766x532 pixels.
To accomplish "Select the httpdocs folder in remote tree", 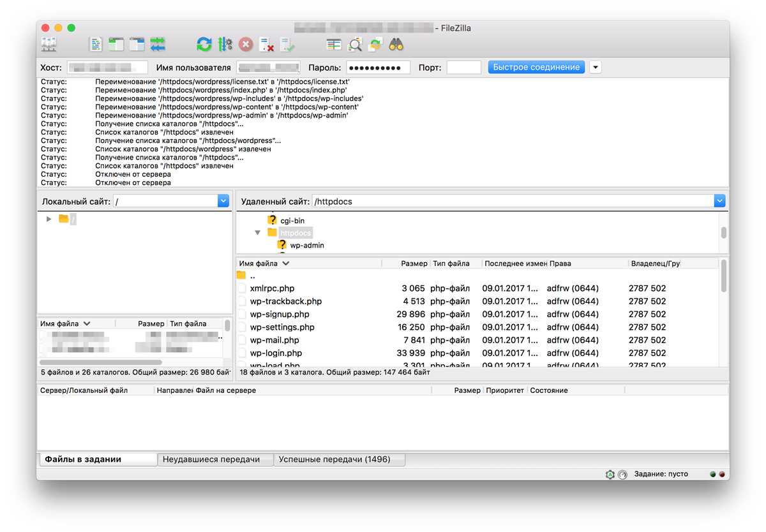I will coord(296,233).
